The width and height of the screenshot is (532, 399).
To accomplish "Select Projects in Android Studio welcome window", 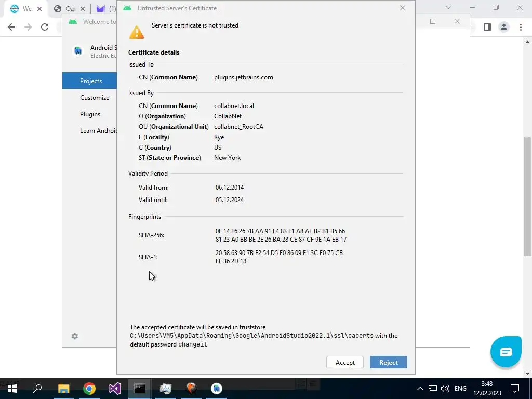I will pos(89,81).
